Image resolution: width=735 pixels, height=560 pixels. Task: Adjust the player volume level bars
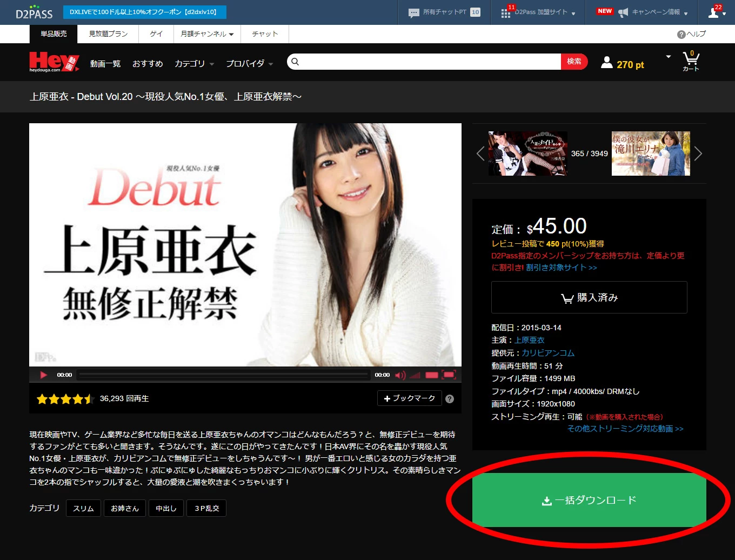click(415, 375)
